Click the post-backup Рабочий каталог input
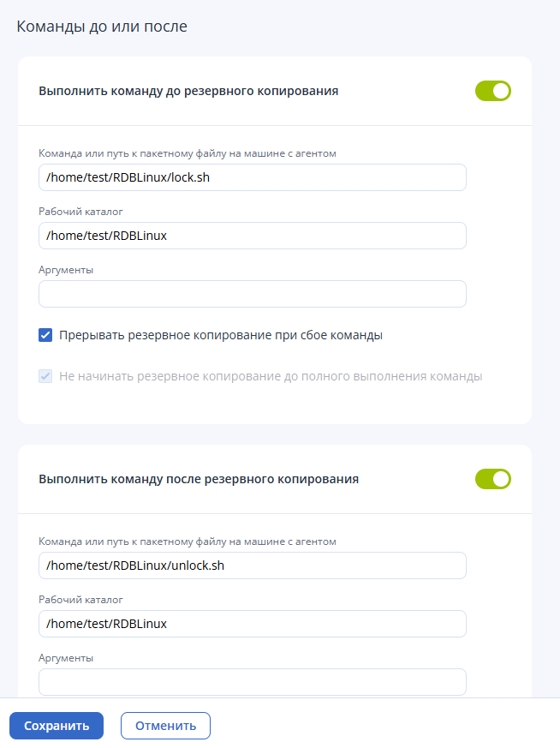This screenshot has width=560, height=748. point(252,624)
